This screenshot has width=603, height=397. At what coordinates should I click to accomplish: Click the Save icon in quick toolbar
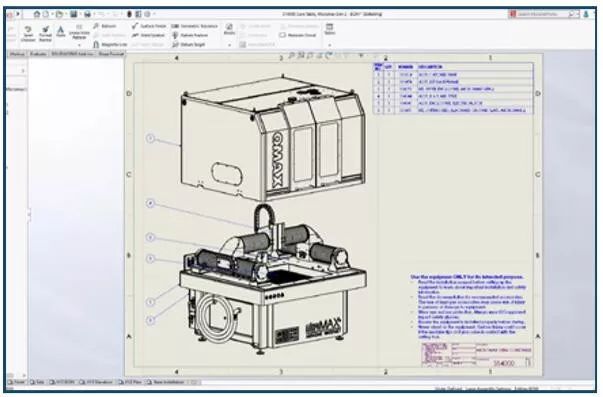pyautogui.click(x=73, y=14)
